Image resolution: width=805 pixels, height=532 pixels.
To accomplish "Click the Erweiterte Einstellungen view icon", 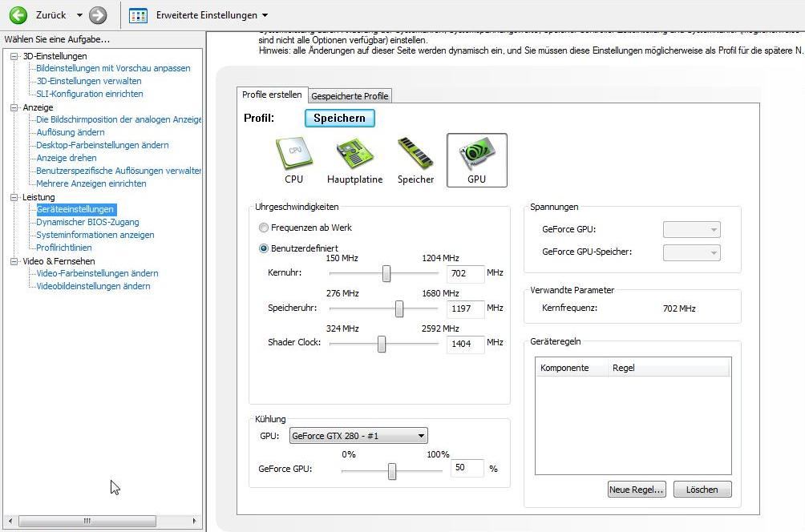I will pyautogui.click(x=138, y=15).
